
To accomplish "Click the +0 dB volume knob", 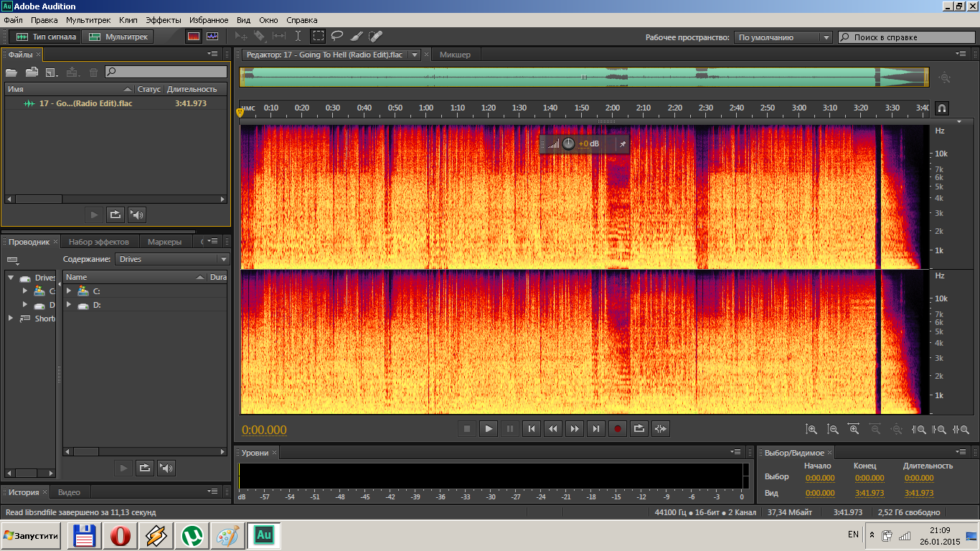I will (568, 143).
